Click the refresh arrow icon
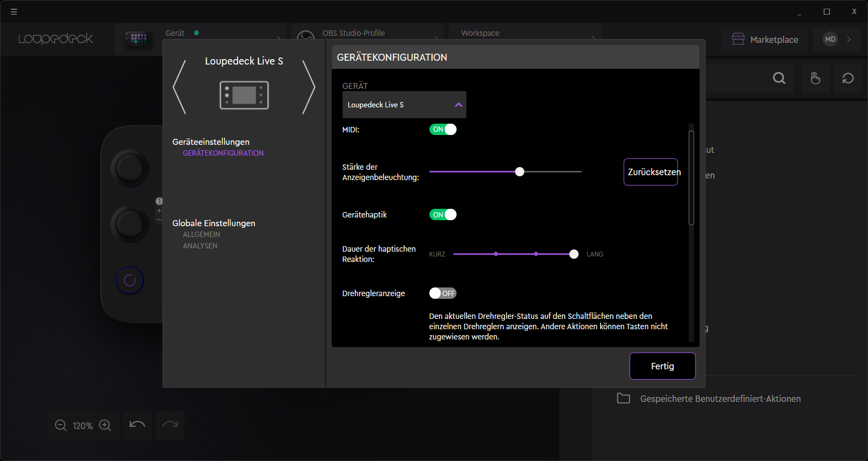 coord(848,78)
